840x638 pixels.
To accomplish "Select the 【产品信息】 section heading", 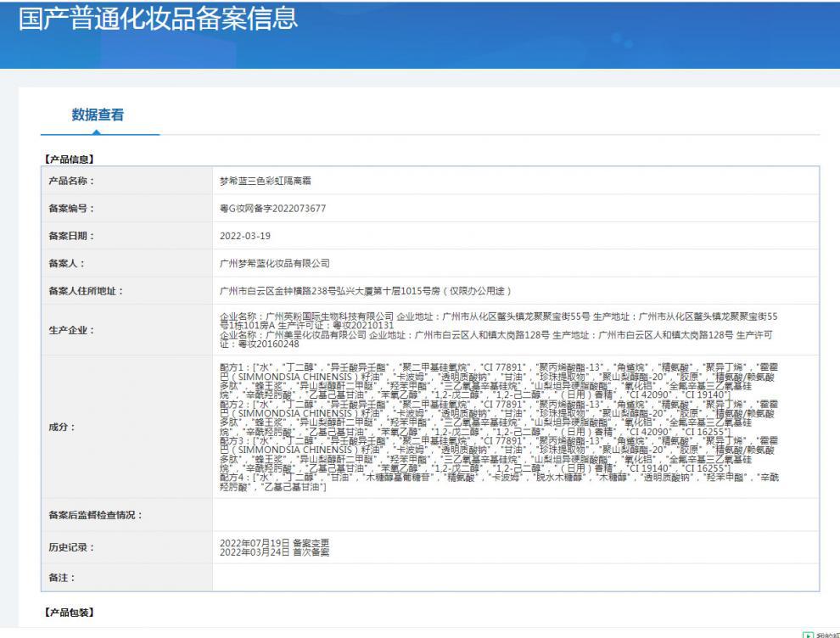I will coord(70,159).
